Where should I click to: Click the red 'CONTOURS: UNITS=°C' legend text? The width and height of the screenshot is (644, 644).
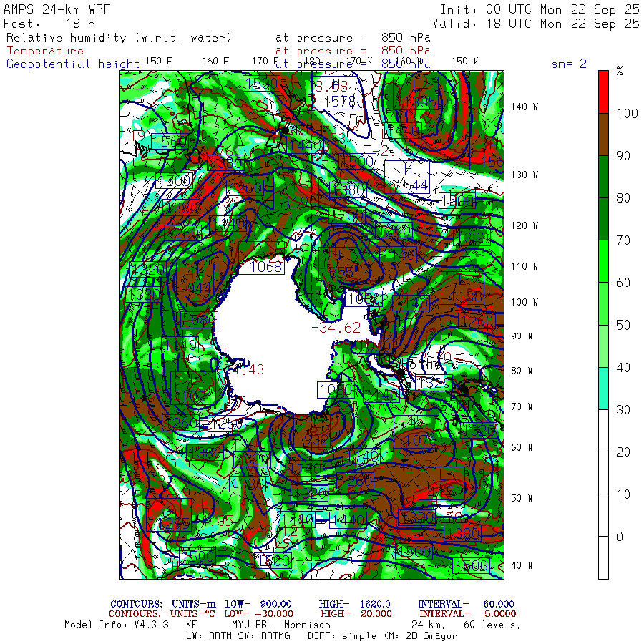[162, 614]
